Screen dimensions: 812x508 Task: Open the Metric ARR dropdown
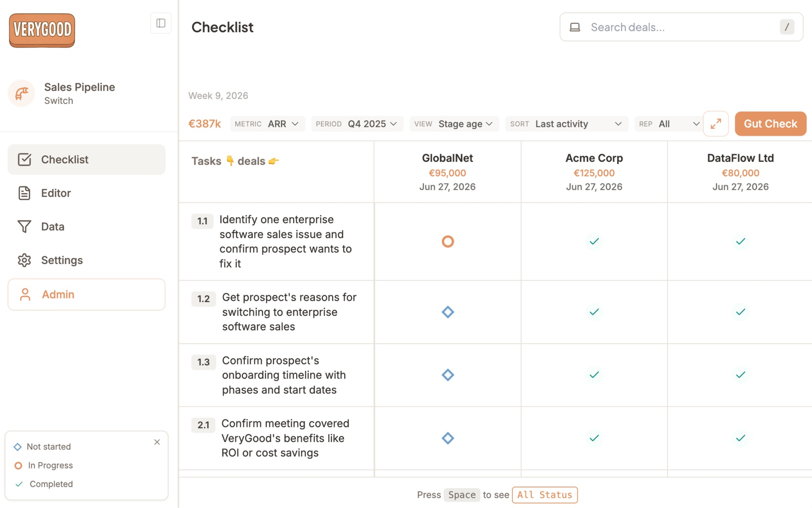268,124
